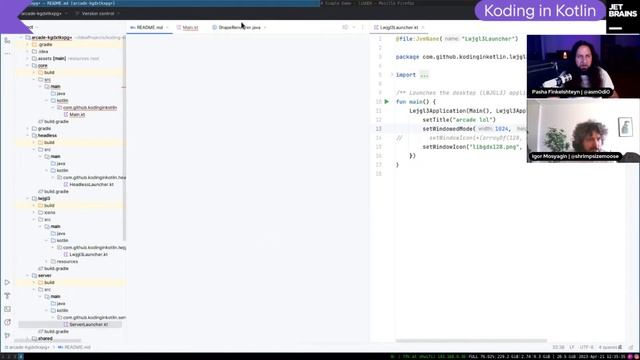Viewport: 640px width, 360px height.
Task: Close the Lwjgl3Launcher.kt editor tab
Action: [423, 28]
